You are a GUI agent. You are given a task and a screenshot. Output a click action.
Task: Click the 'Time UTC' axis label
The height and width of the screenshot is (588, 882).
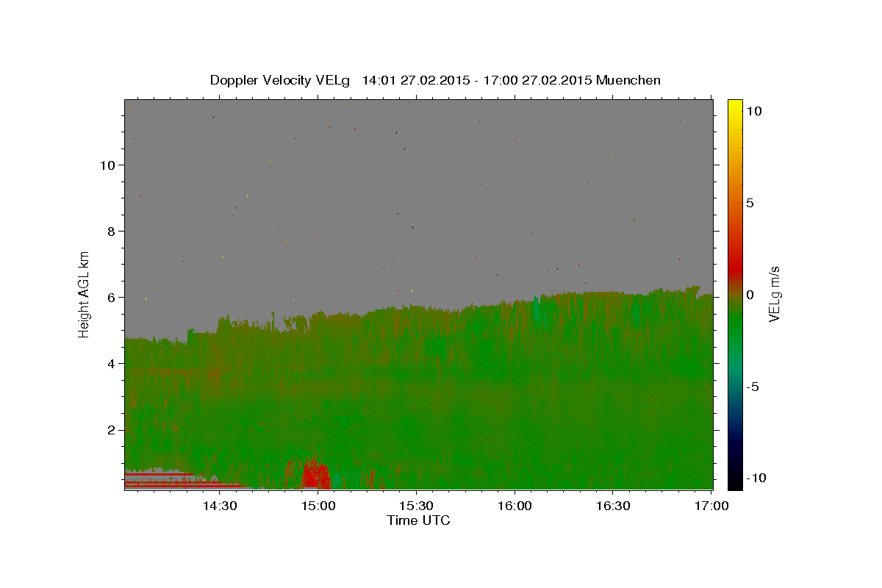418,520
